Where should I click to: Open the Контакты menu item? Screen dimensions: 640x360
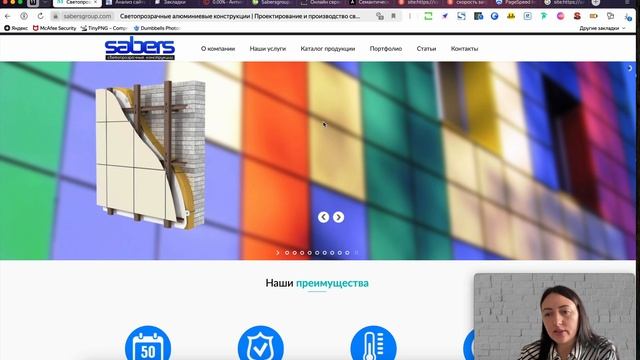pos(464,49)
